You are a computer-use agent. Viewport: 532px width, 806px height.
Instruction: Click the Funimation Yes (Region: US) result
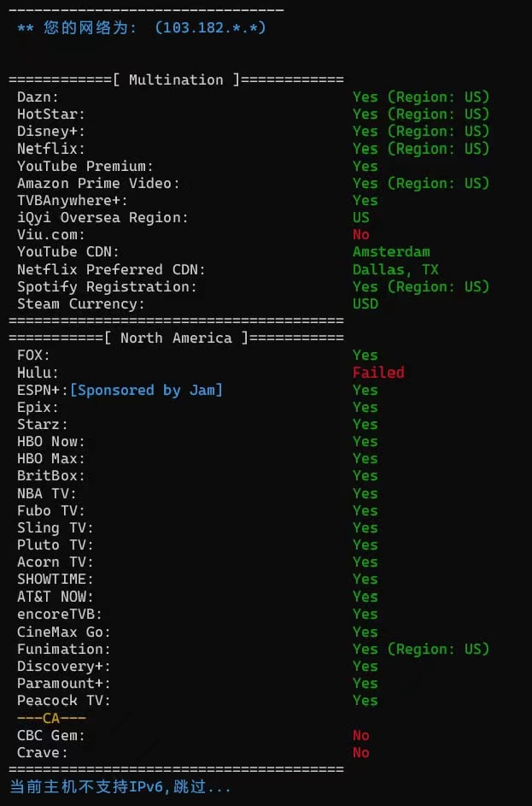(421, 649)
